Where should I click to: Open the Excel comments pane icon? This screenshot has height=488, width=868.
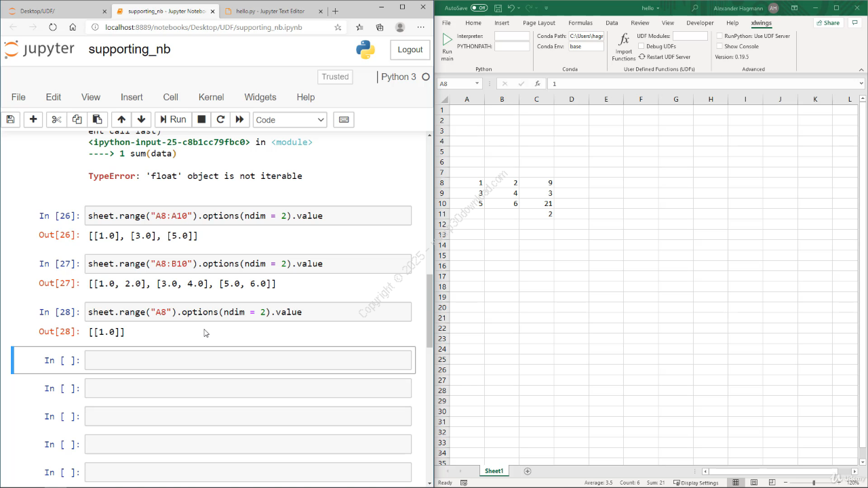[x=855, y=23]
